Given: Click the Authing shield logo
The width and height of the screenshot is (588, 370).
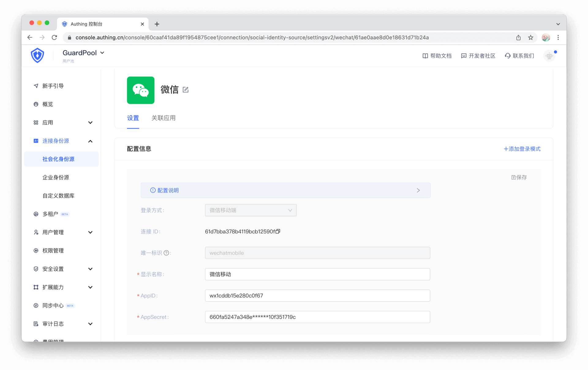Looking at the screenshot, I should (x=37, y=55).
